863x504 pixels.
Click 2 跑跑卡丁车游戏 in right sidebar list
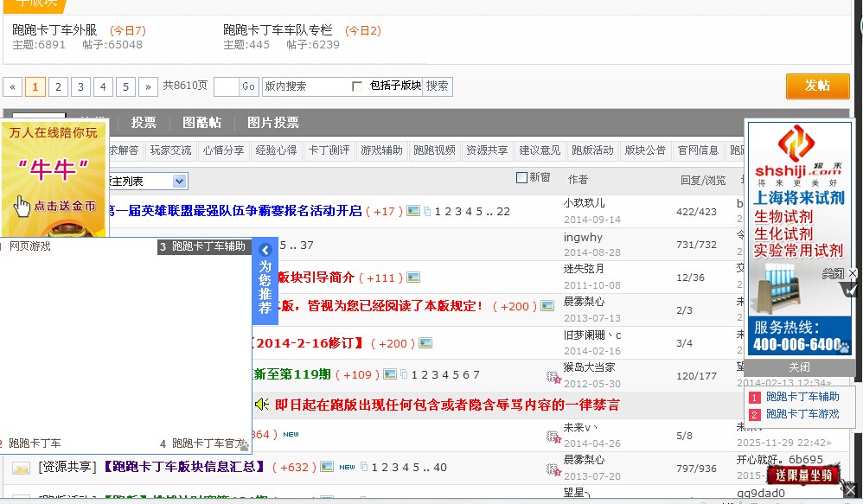(x=802, y=414)
